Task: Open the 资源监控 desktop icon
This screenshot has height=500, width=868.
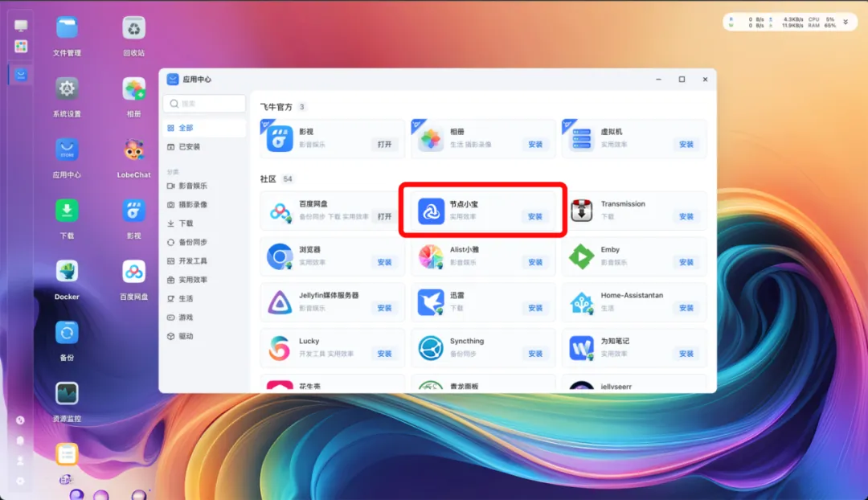Action: click(67, 393)
